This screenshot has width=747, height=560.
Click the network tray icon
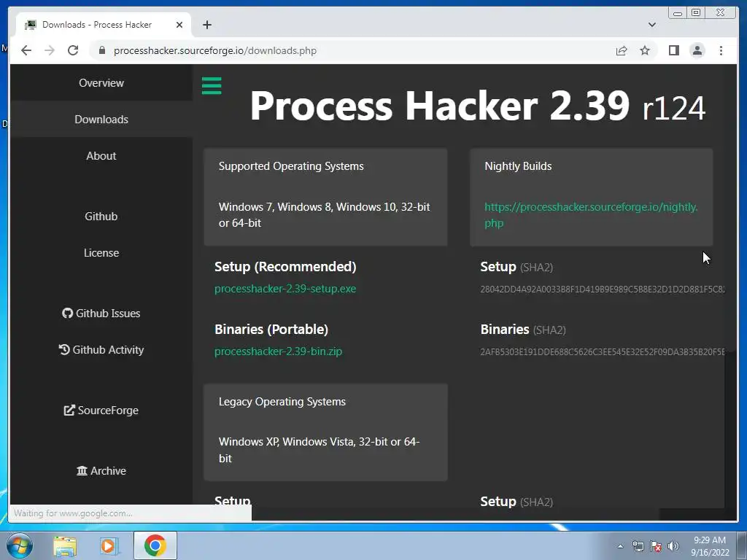(638, 546)
